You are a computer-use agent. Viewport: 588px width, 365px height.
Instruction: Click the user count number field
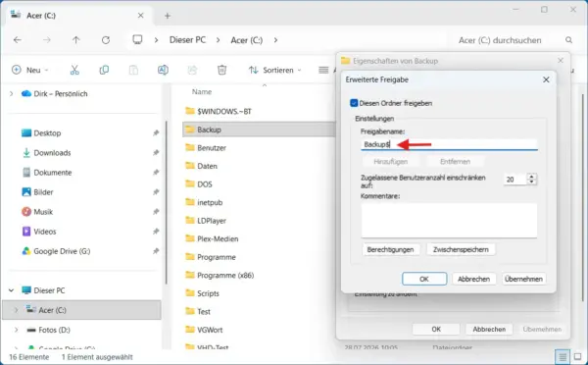515,180
